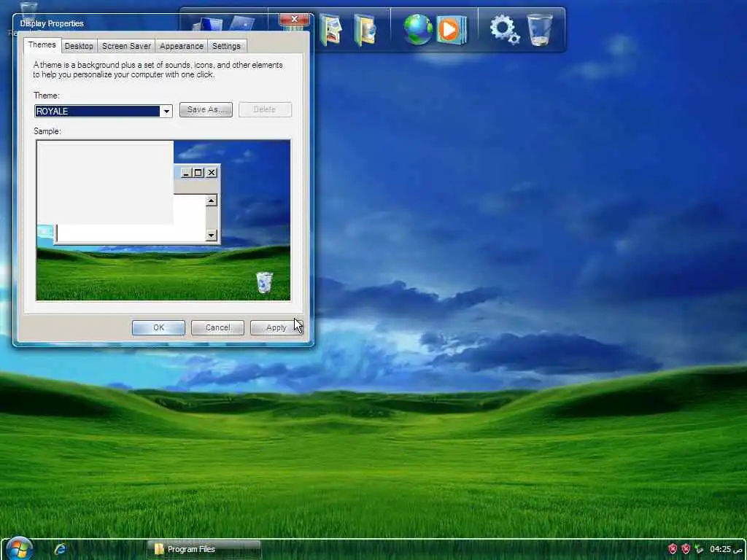This screenshot has width=747, height=560.
Task: Click the Apply button
Action: pos(276,327)
